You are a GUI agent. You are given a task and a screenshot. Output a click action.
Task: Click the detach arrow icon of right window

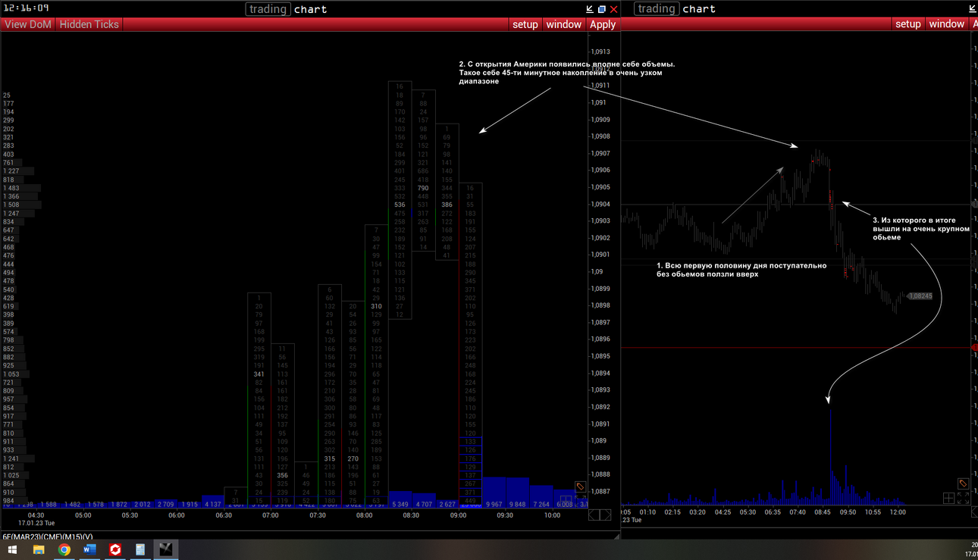[973, 9]
